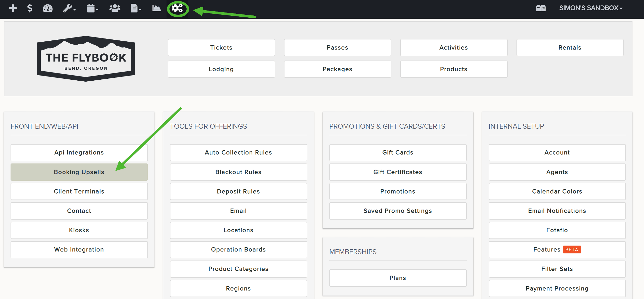Open the Passes offerings button
Viewport: 644px width, 299px height.
point(337,48)
